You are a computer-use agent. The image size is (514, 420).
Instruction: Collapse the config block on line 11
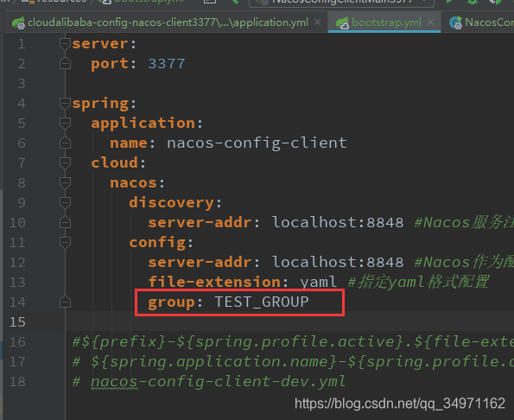coord(66,243)
